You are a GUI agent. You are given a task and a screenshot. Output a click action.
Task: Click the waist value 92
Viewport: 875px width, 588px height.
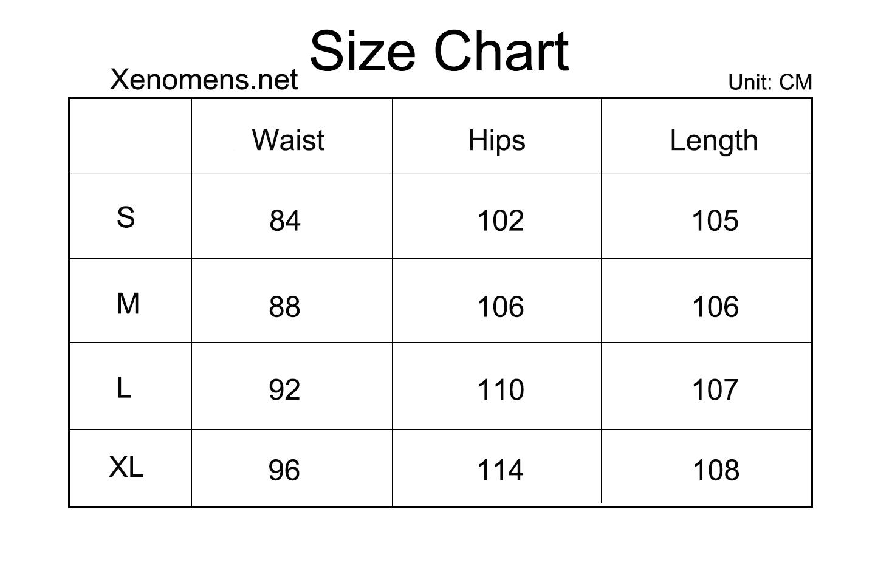[x=284, y=390]
